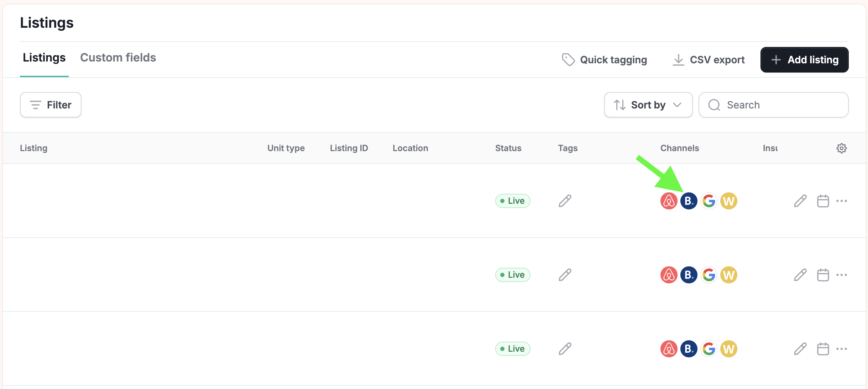Open table column settings gear

(841, 148)
